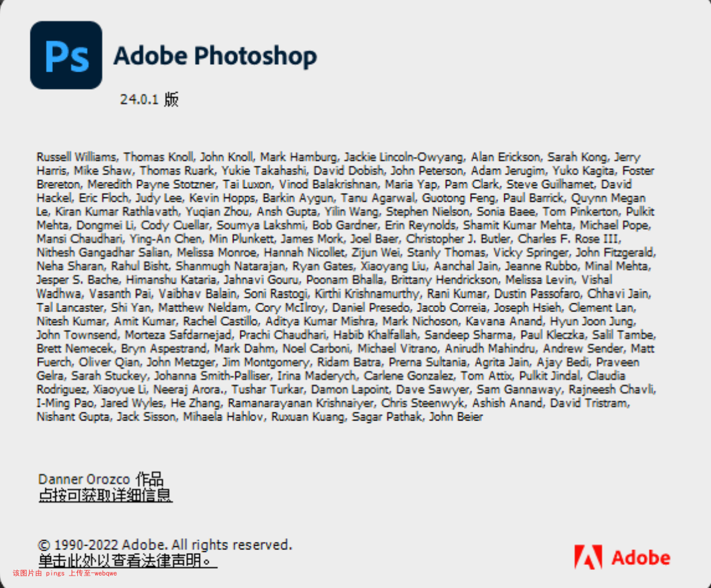
Task: Click the Photoshop Ps logo icon
Action: pyautogui.click(x=66, y=55)
